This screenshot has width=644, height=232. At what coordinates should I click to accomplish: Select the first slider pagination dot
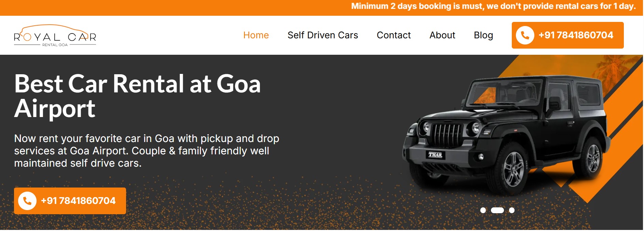click(x=483, y=210)
